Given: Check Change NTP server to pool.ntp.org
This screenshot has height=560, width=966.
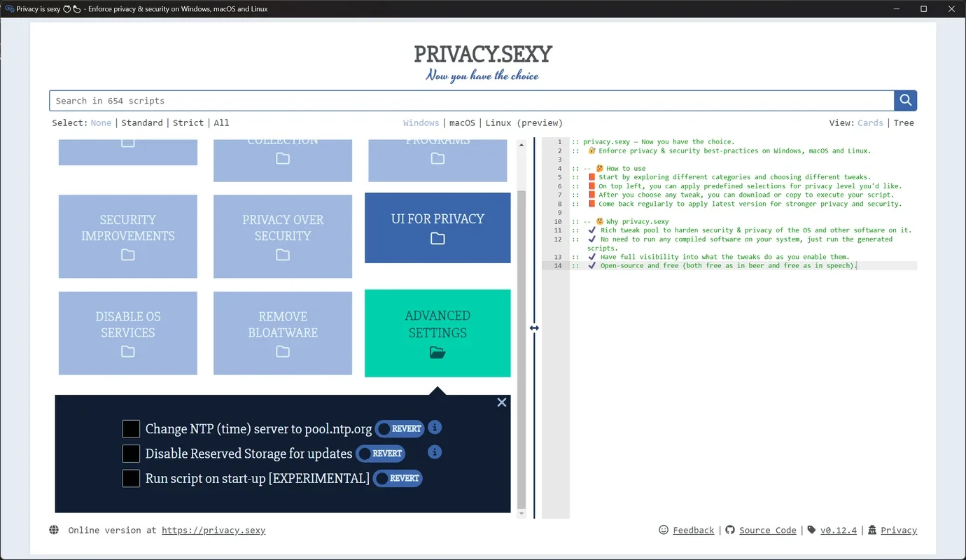Looking at the screenshot, I should pos(131,429).
